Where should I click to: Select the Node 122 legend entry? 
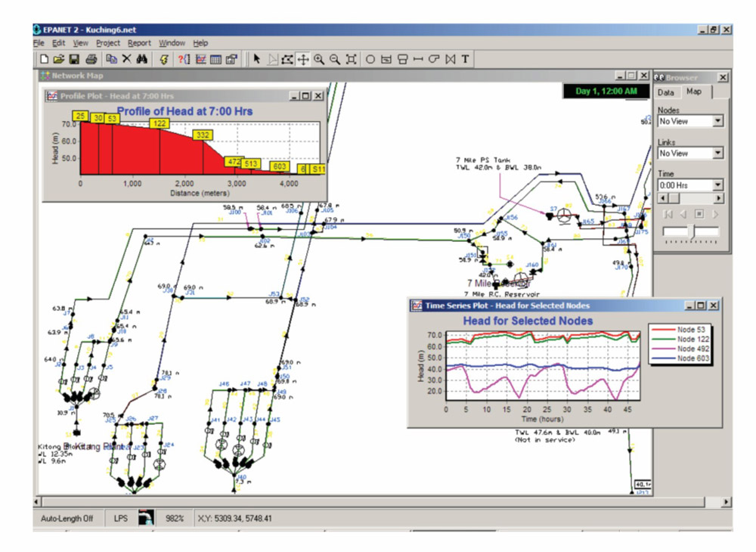click(680, 339)
